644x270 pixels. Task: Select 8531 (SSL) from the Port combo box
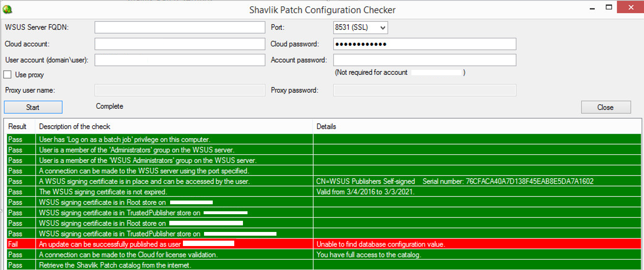click(356, 27)
